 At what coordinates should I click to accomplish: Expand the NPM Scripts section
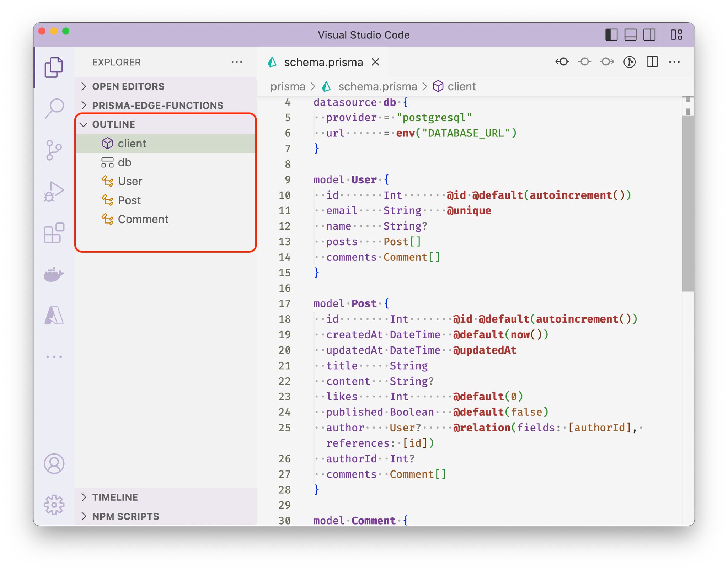point(166,516)
